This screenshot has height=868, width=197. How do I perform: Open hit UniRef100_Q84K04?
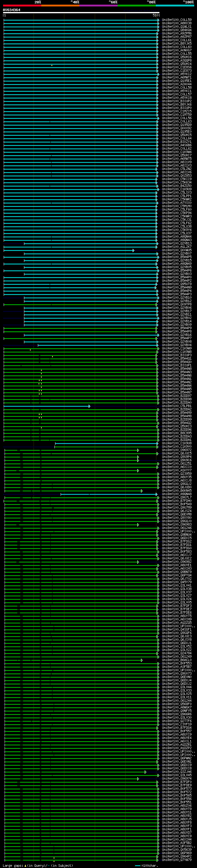pyautogui.click(x=177, y=30)
